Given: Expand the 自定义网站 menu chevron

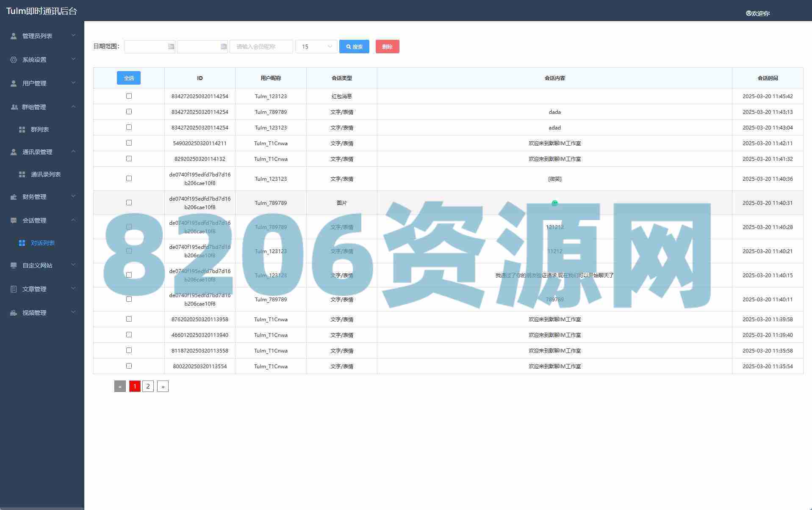Looking at the screenshot, I should tap(73, 265).
